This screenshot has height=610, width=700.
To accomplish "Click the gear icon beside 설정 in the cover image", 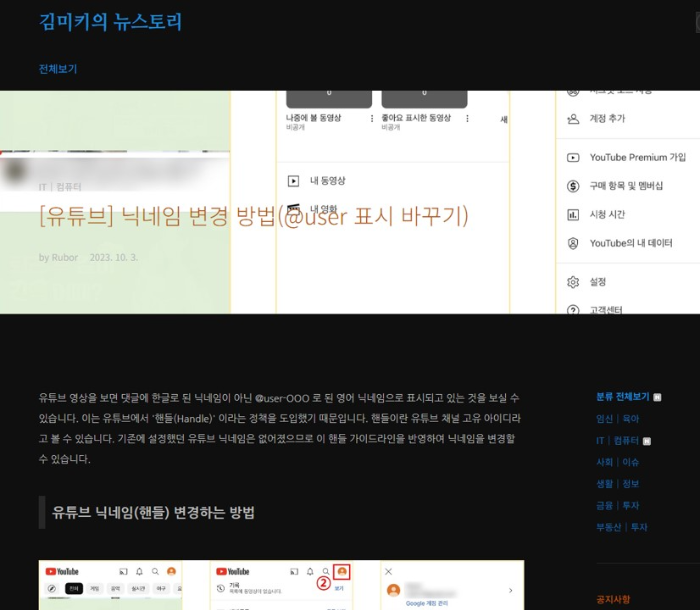I will (x=573, y=282).
